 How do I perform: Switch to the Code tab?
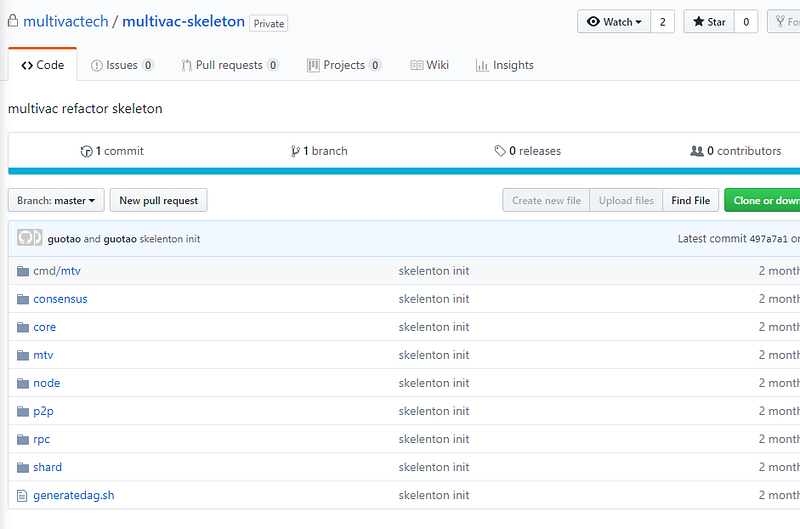[42, 65]
